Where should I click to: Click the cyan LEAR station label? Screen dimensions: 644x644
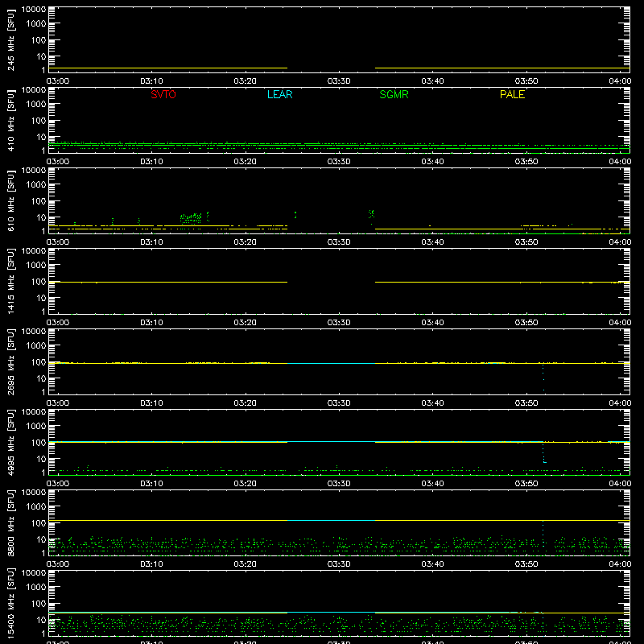pyautogui.click(x=279, y=94)
